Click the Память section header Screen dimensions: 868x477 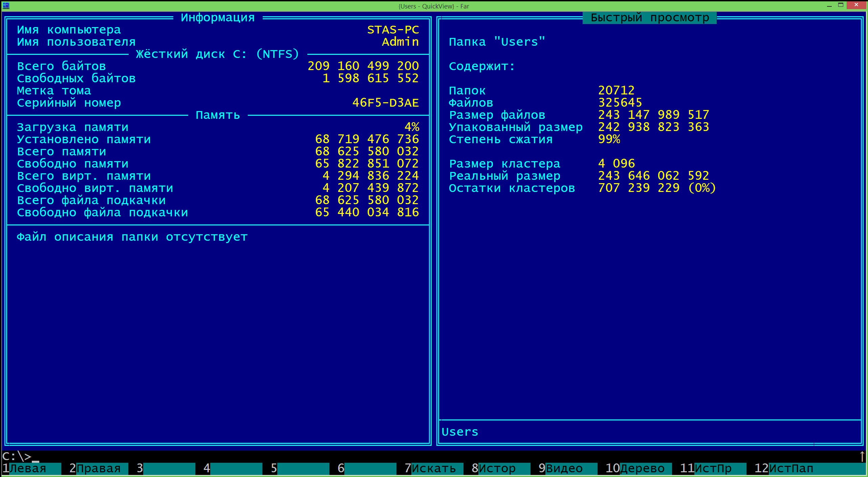[218, 115]
